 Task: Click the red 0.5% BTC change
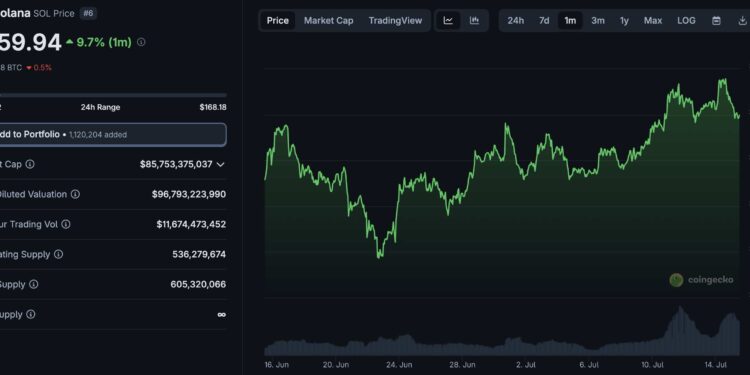click(39, 68)
